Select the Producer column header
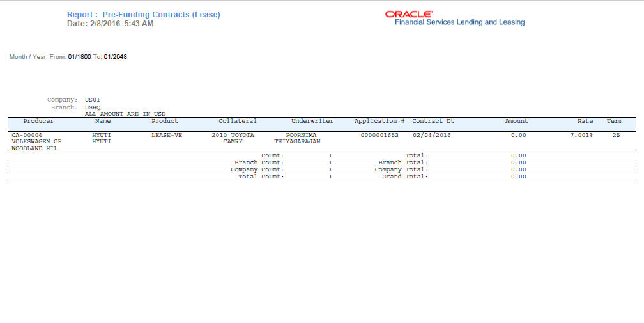 tap(38, 121)
